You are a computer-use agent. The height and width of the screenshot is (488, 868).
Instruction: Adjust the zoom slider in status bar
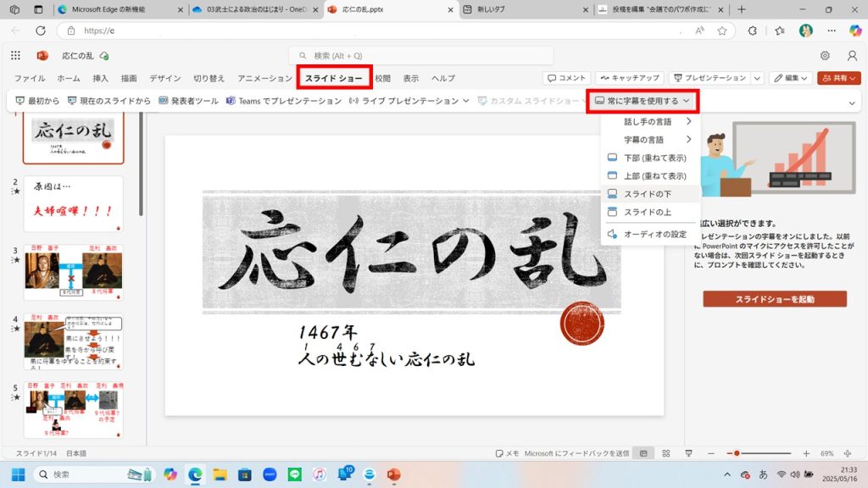click(x=737, y=453)
